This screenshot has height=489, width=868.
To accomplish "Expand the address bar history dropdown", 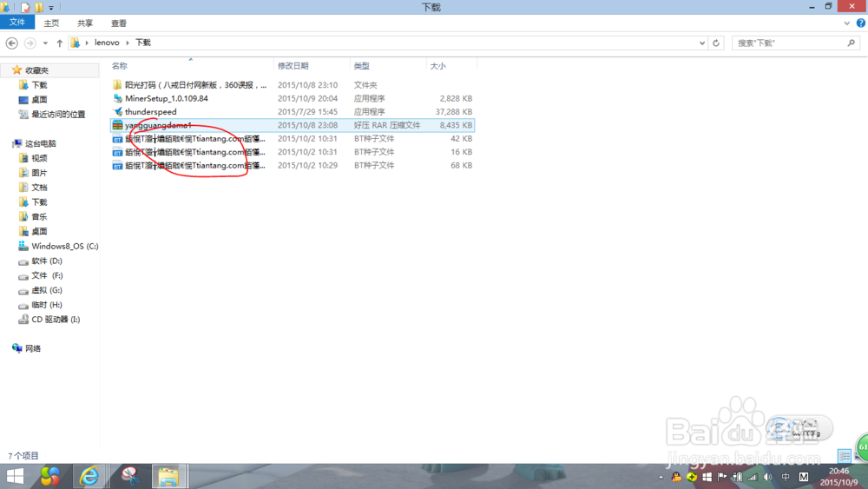I will pos(702,43).
